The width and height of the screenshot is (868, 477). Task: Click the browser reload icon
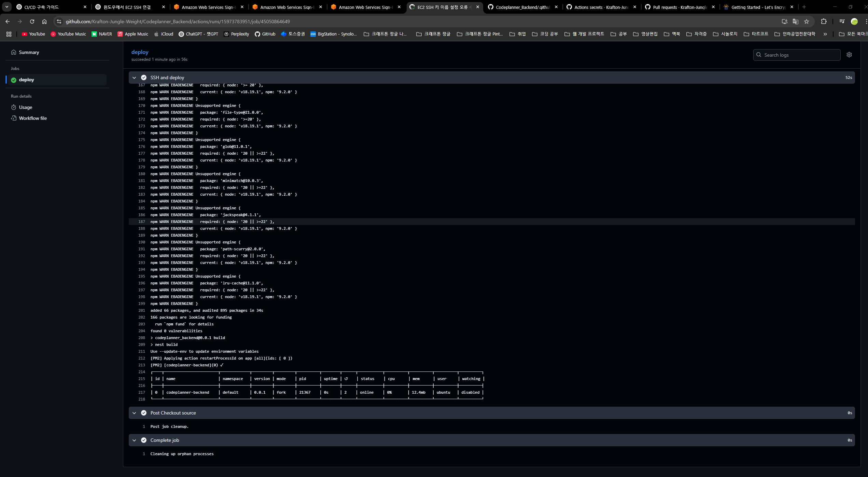tap(32, 22)
